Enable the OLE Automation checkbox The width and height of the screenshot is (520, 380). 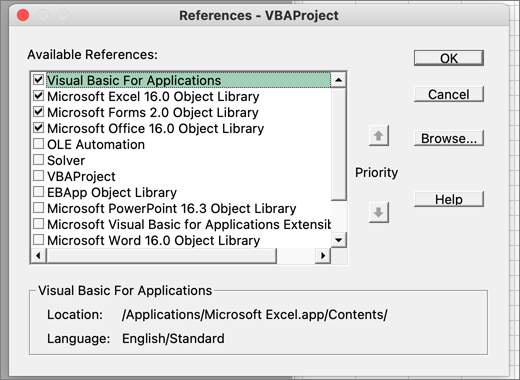tap(39, 144)
